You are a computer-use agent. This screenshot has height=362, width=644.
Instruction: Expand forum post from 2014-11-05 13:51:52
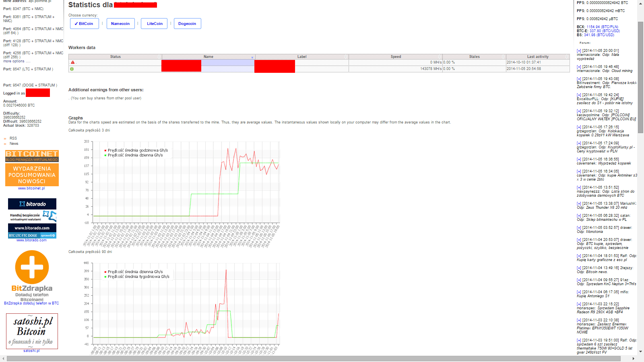(x=579, y=187)
